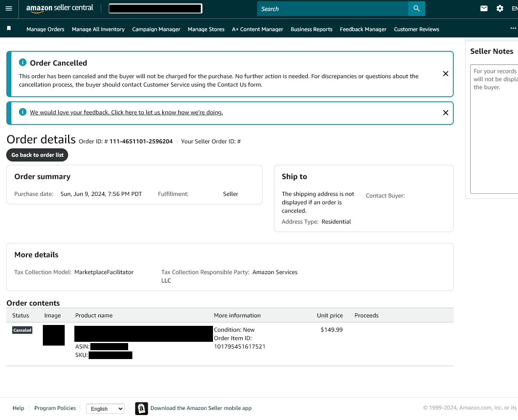Click order ID 111-4651101-2596204
This screenshot has width=518, height=420.
point(141,141)
